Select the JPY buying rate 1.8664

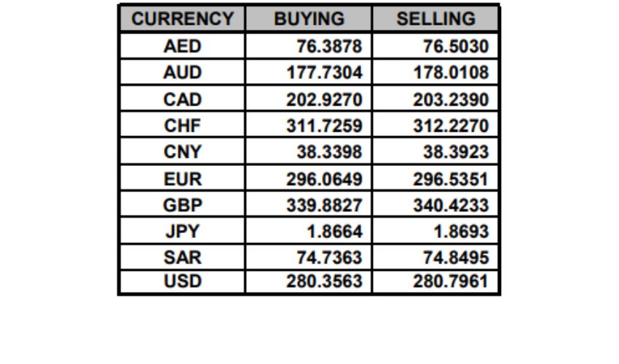pos(334,232)
